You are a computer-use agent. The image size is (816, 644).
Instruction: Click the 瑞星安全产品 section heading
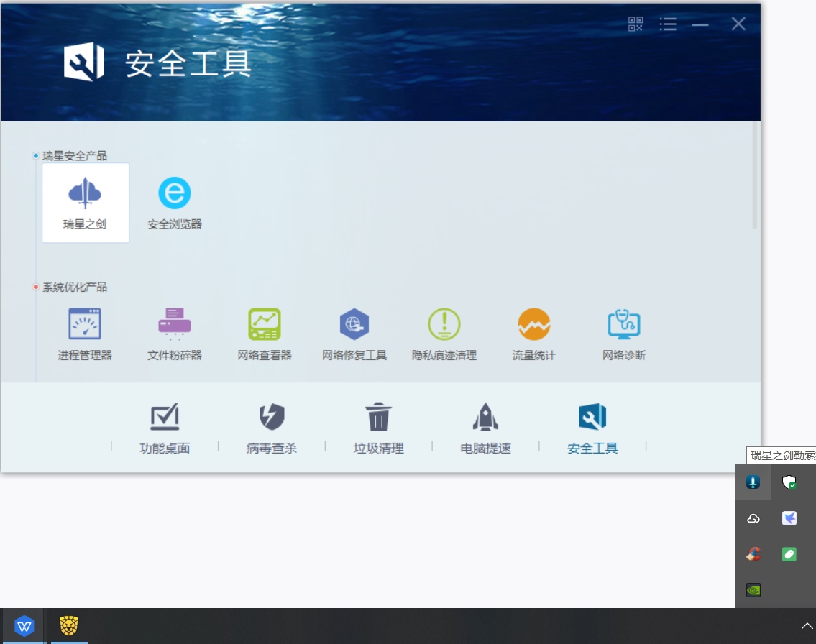click(75, 155)
